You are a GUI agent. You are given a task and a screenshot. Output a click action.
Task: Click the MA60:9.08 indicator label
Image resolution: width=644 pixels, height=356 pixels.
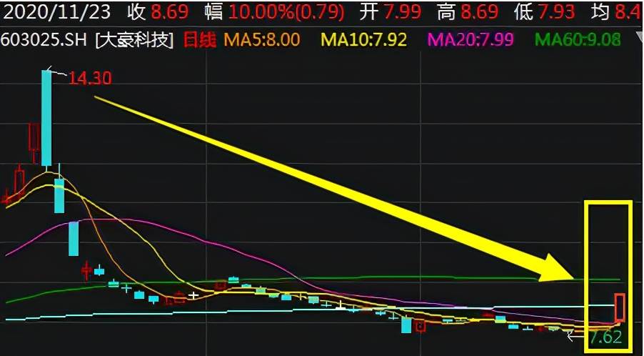pos(578,40)
